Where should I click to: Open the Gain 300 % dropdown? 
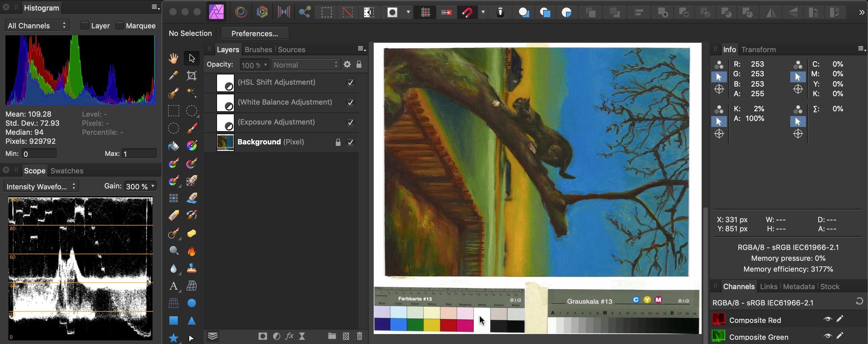click(x=140, y=186)
